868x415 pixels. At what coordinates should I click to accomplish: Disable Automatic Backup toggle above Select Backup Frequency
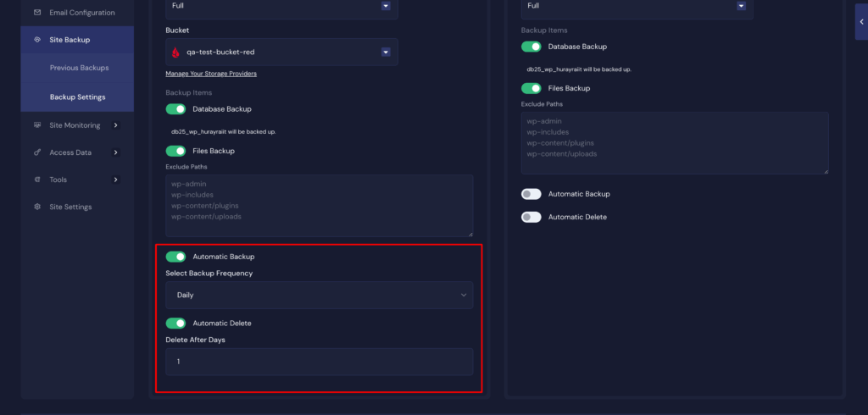pos(175,257)
